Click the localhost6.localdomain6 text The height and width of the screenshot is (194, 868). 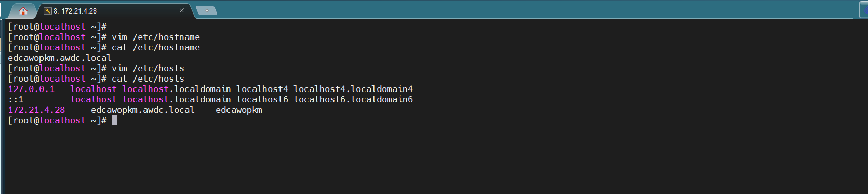353,99
